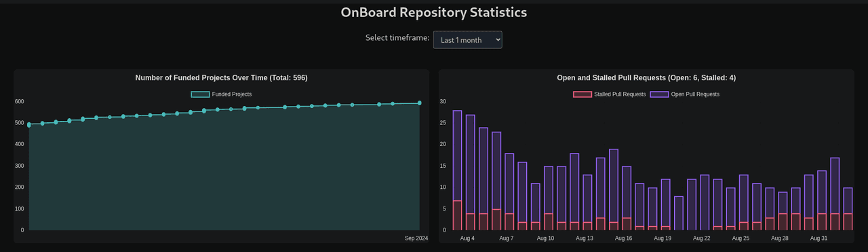
Task: Click the '30' y-axis label on pull requests chart
Action: [x=443, y=102]
